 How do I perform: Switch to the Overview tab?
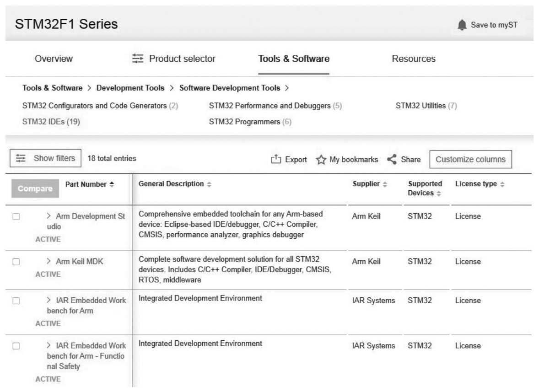[x=54, y=59]
